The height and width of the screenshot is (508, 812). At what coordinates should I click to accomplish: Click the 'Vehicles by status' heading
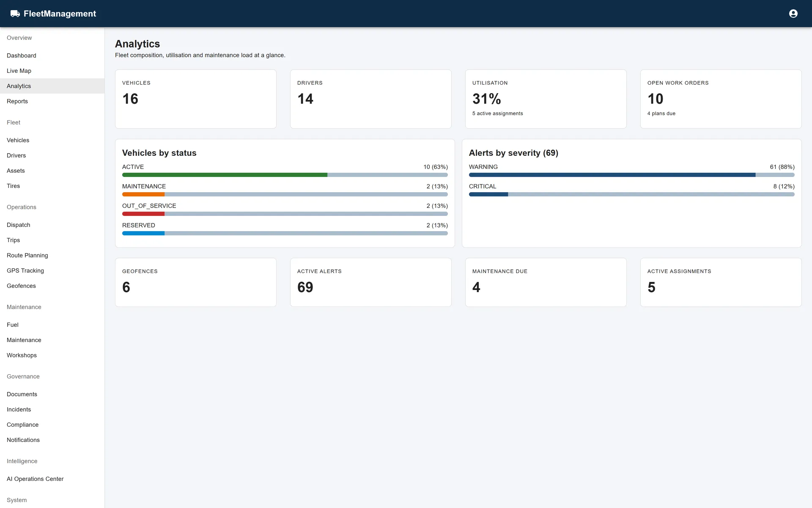point(159,153)
